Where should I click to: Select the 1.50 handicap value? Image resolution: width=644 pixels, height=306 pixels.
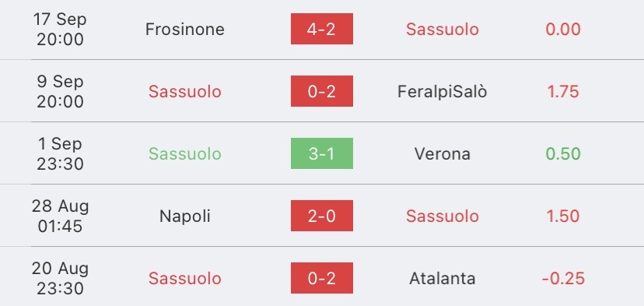coord(563,216)
